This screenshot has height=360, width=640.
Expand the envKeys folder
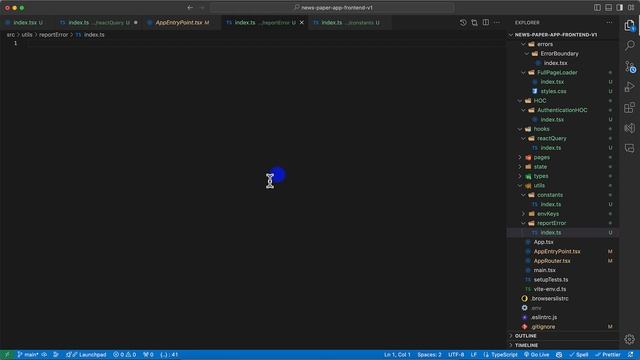pyautogui.click(x=524, y=213)
